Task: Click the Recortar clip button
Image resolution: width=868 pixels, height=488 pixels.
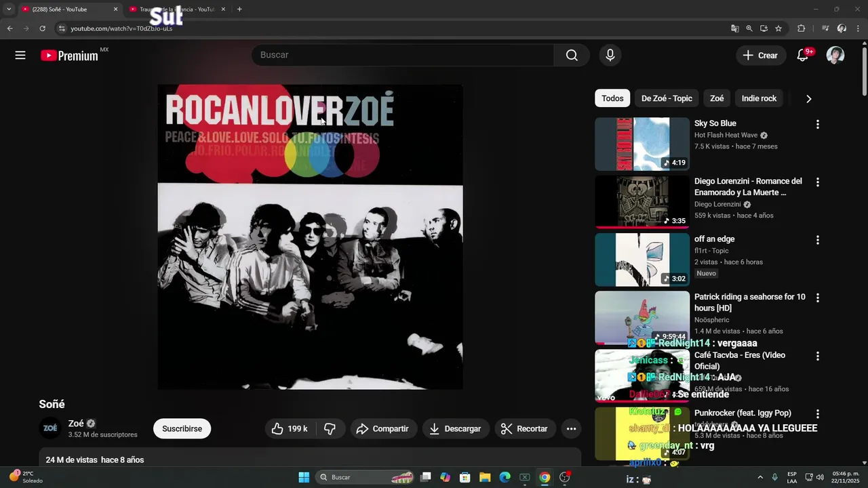Action: (525, 428)
